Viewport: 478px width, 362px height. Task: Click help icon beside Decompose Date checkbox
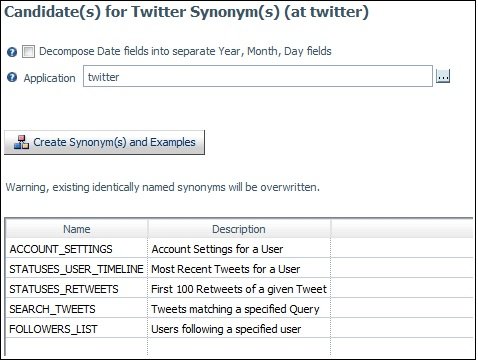12,52
